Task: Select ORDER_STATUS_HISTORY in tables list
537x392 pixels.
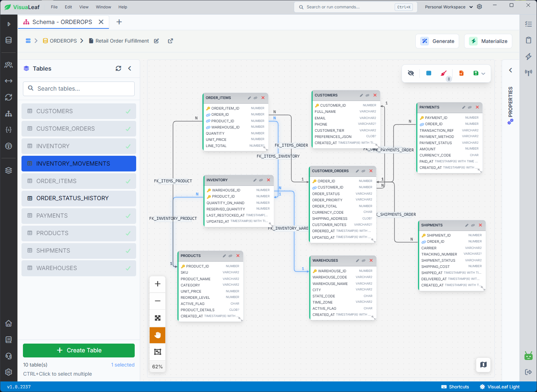Action: pos(79,198)
